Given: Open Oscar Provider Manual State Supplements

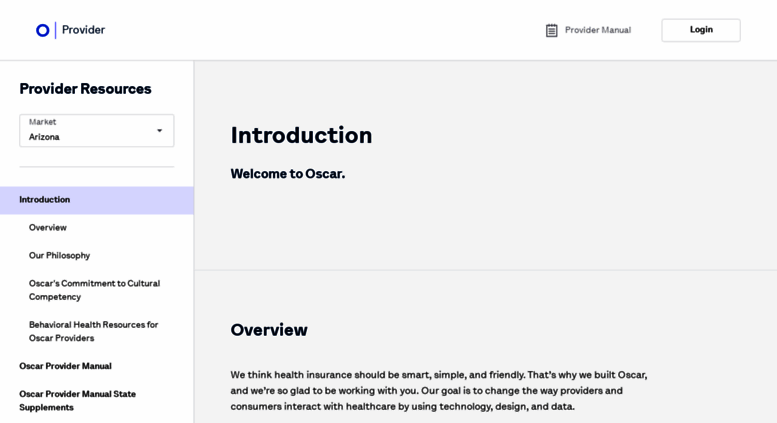Looking at the screenshot, I should click(77, 400).
